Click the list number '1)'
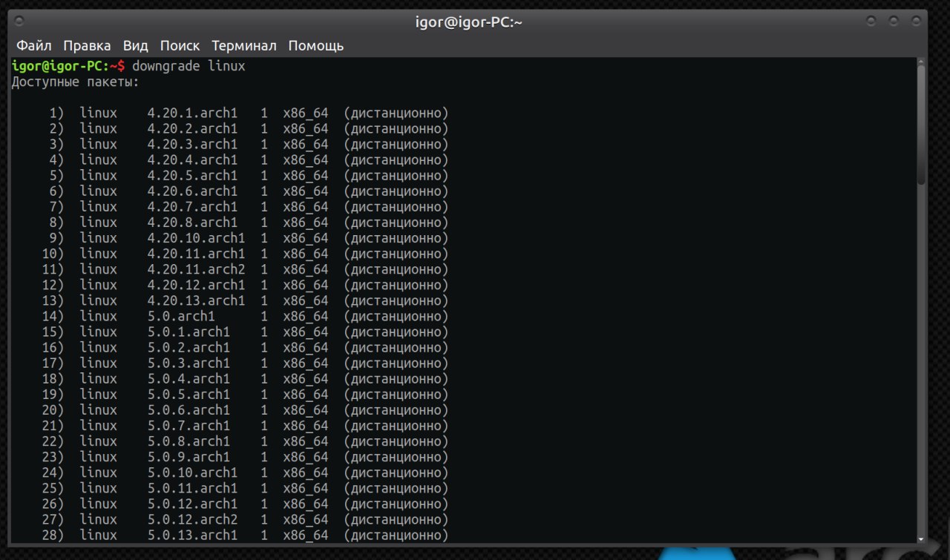Image resolution: width=950 pixels, height=560 pixels. 56,113
